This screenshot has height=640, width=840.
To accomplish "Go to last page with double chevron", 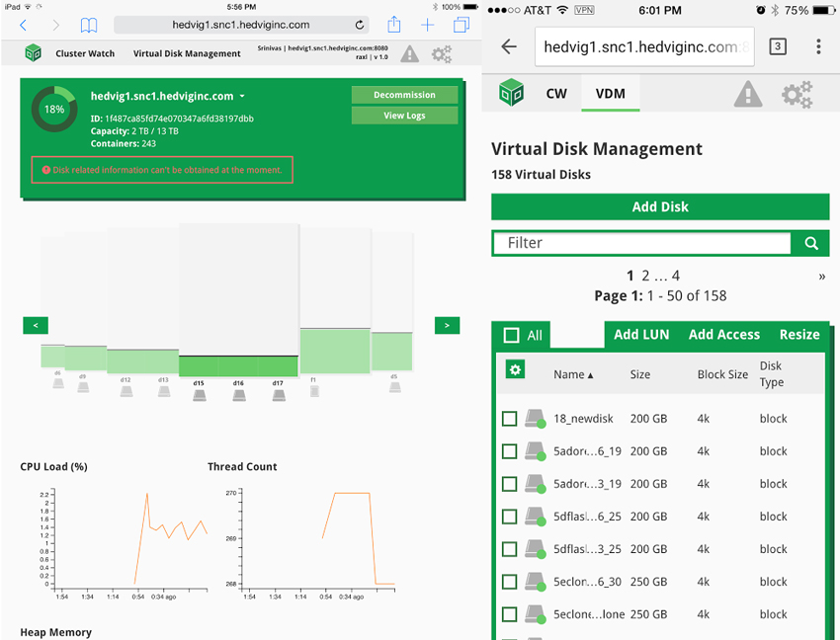I will coord(822,277).
